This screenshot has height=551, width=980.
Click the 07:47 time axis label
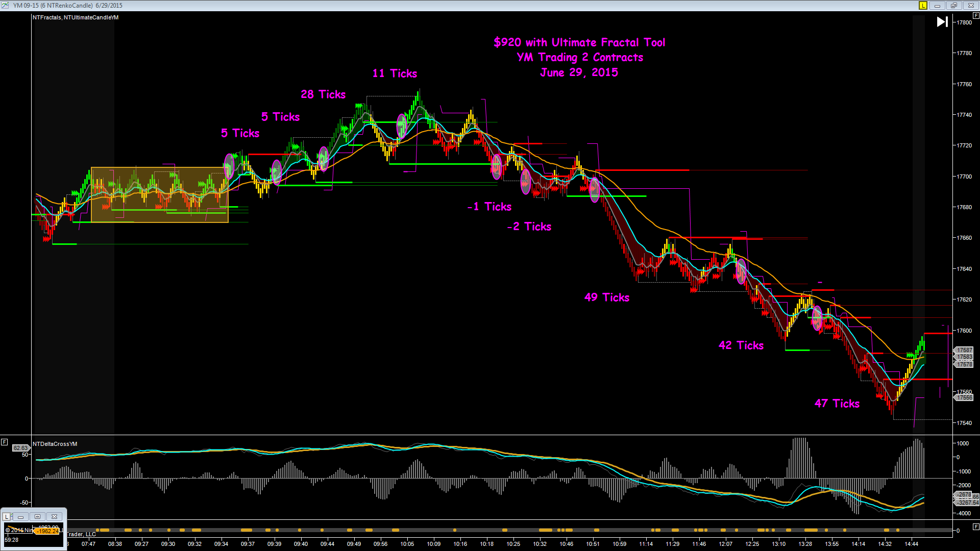click(x=89, y=544)
